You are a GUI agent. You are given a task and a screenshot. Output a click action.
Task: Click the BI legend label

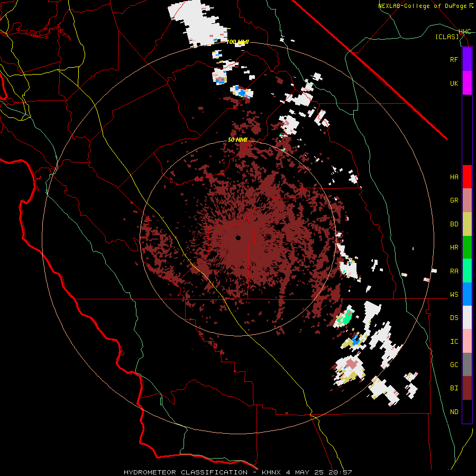click(x=454, y=388)
